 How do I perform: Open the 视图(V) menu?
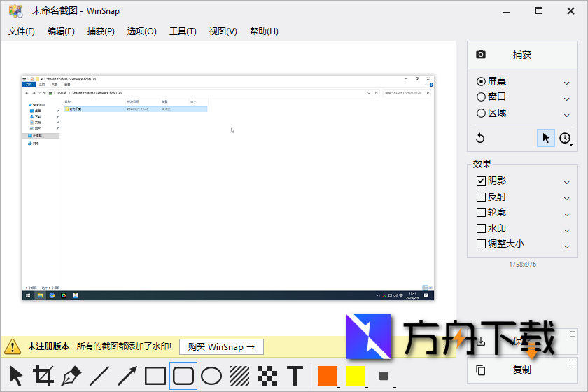[223, 31]
